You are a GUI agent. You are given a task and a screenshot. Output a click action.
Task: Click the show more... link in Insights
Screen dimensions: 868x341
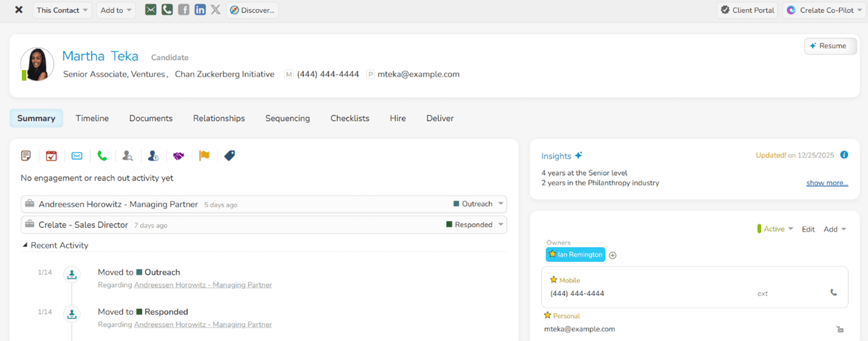[827, 183]
